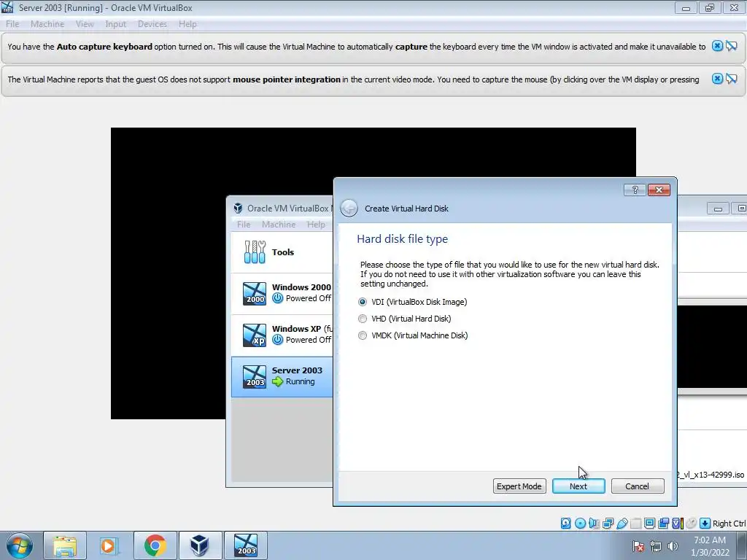Open the Help menu of Server 2003 window
The height and width of the screenshot is (560, 747).
point(187,24)
